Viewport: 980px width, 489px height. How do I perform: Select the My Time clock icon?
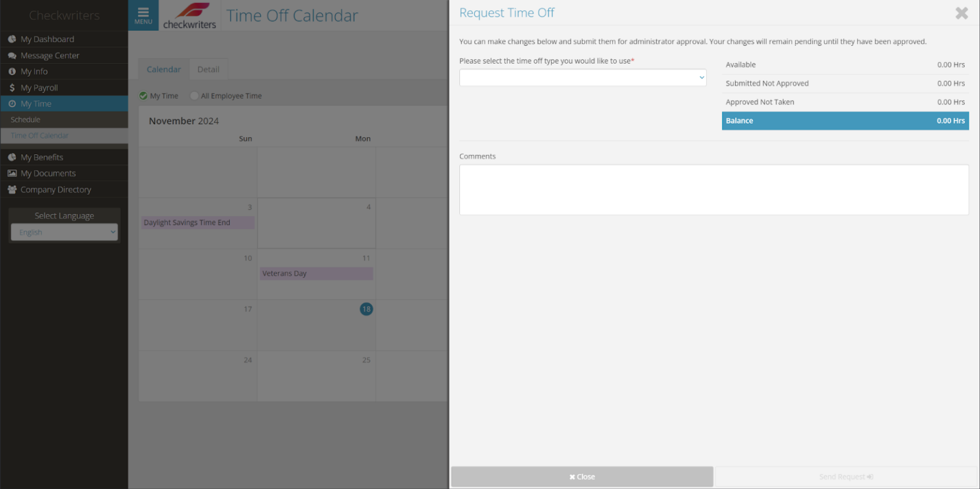click(11, 103)
